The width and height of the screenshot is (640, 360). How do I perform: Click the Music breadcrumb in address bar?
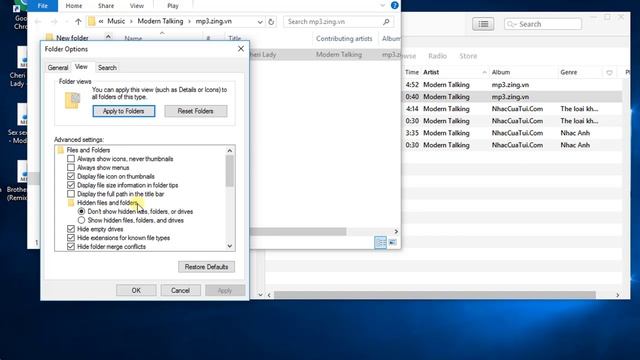116,21
